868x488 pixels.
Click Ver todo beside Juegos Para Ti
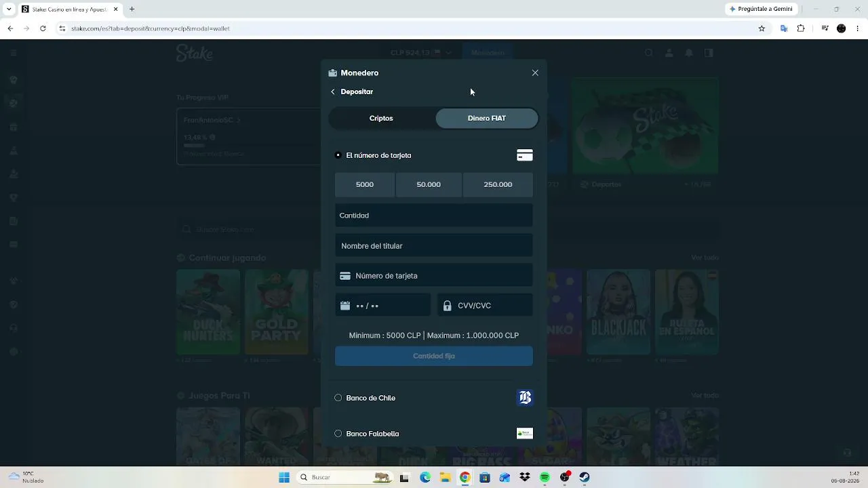click(x=705, y=395)
